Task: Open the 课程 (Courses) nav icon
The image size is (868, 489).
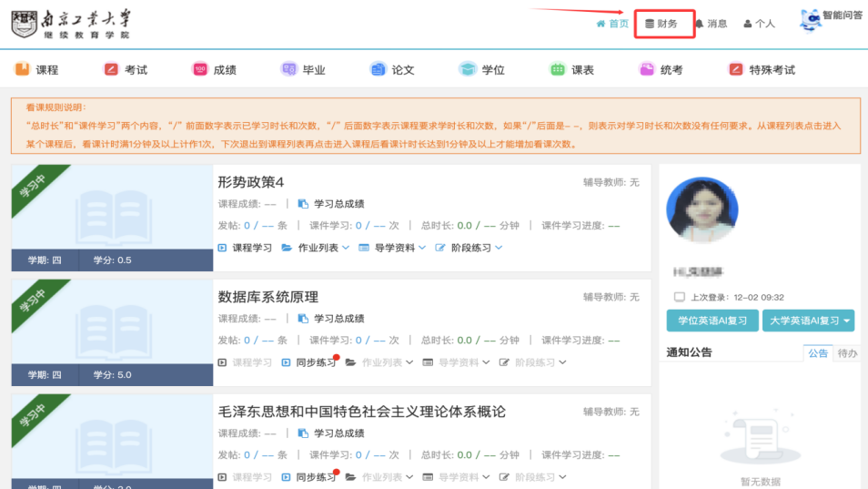Action: 23,69
